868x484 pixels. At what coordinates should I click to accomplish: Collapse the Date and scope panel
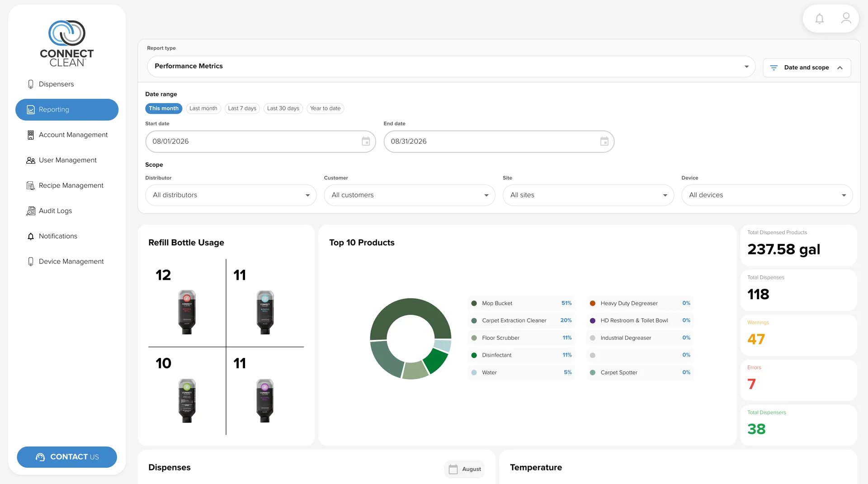807,68
